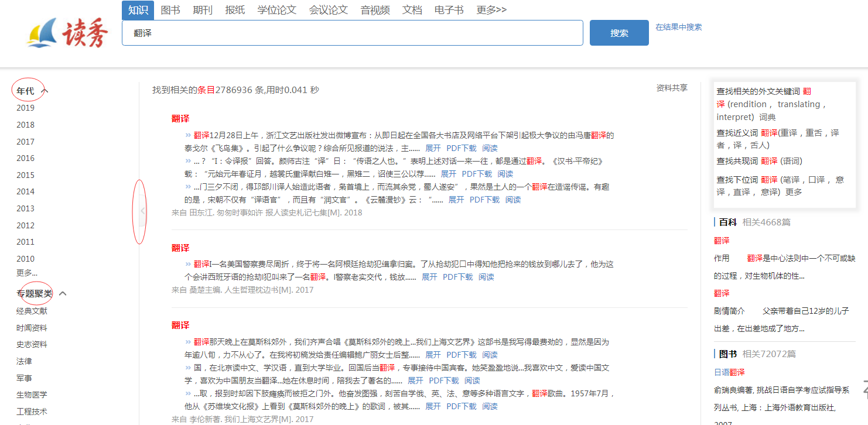Collapse the 年代 filter section
Image resolution: width=868 pixels, height=425 pixels.
pyautogui.click(x=45, y=91)
